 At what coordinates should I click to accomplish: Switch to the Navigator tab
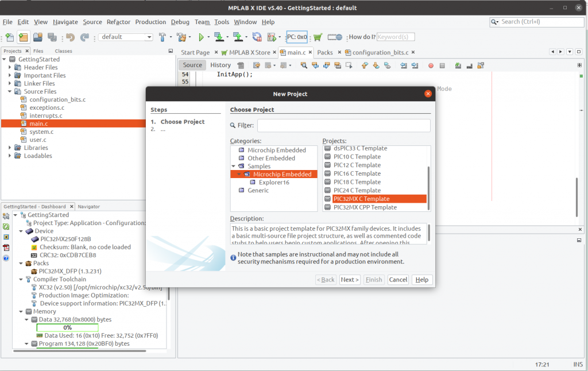89,207
